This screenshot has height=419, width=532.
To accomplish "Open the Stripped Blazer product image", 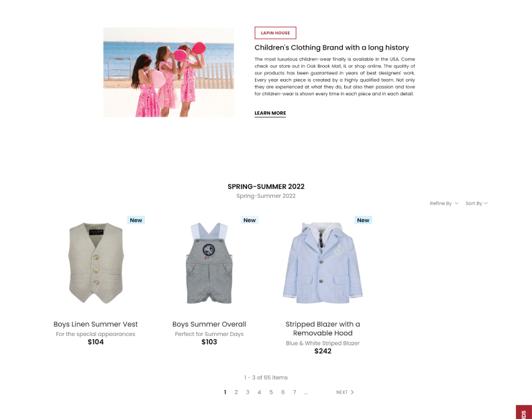I will pos(323,263).
